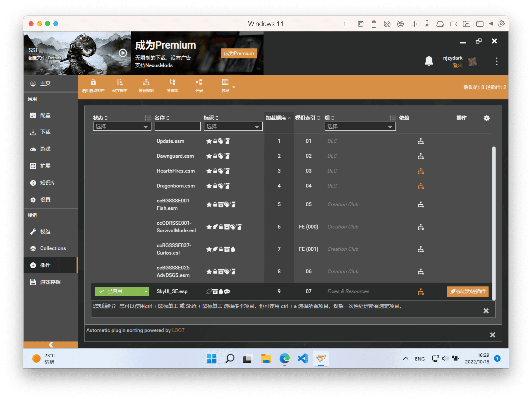Screen dimensions: 532x399
Task: Click the orange dependency icon for HearthFires.esm
Action: click(x=420, y=171)
